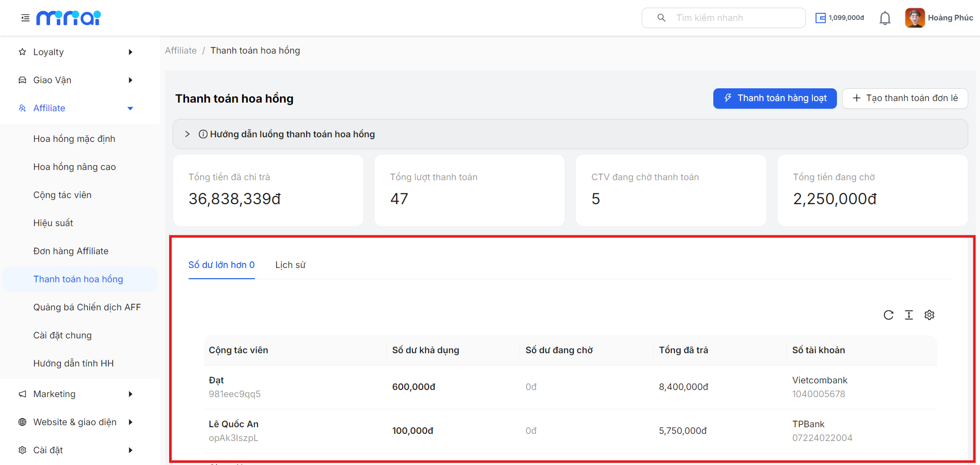The width and height of the screenshot is (980, 465).
Task: Click the search magnifier icon
Action: (x=661, y=18)
